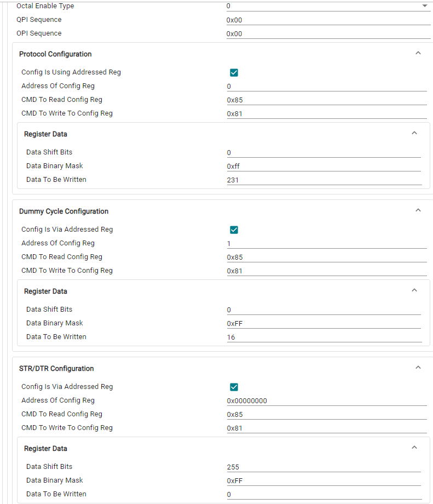Edit the QPI Sequence field
This screenshot has width=433, height=504.
pyautogui.click(x=328, y=20)
